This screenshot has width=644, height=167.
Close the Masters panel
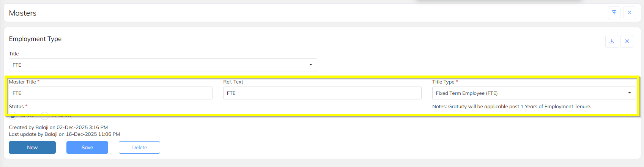tap(629, 13)
